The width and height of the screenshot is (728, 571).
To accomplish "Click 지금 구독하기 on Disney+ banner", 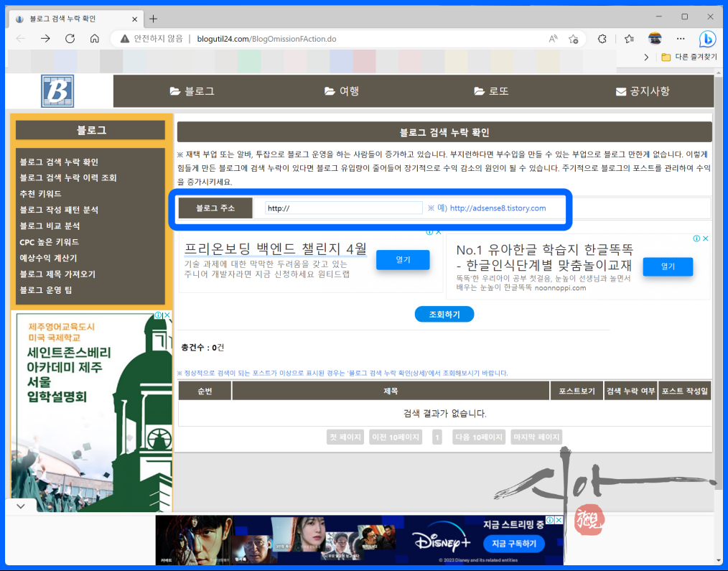I will [x=513, y=543].
